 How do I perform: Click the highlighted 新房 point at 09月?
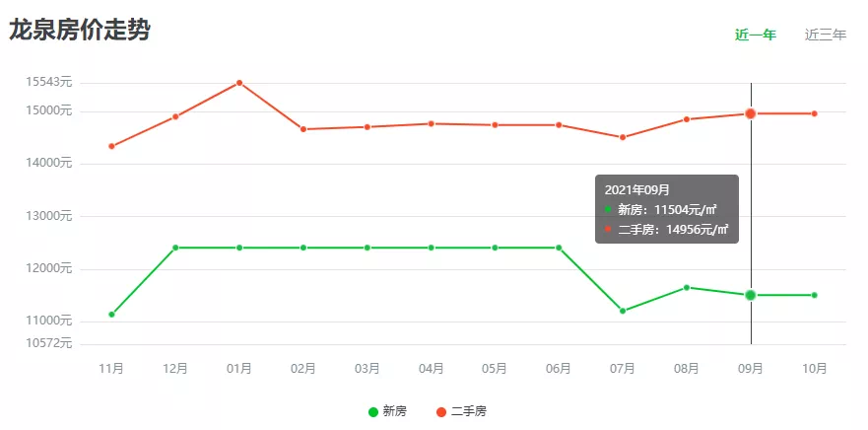(751, 295)
